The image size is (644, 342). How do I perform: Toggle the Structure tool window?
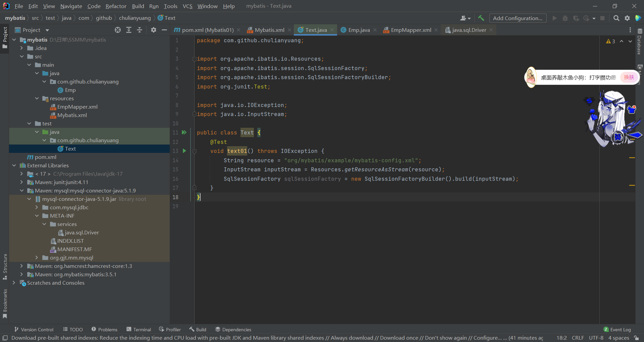(5, 267)
